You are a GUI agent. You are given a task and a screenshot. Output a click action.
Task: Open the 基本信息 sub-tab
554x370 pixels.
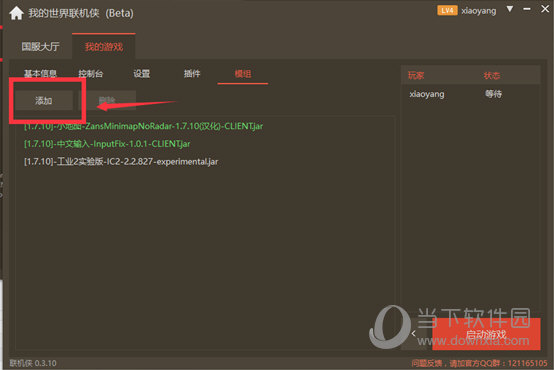tap(40, 74)
